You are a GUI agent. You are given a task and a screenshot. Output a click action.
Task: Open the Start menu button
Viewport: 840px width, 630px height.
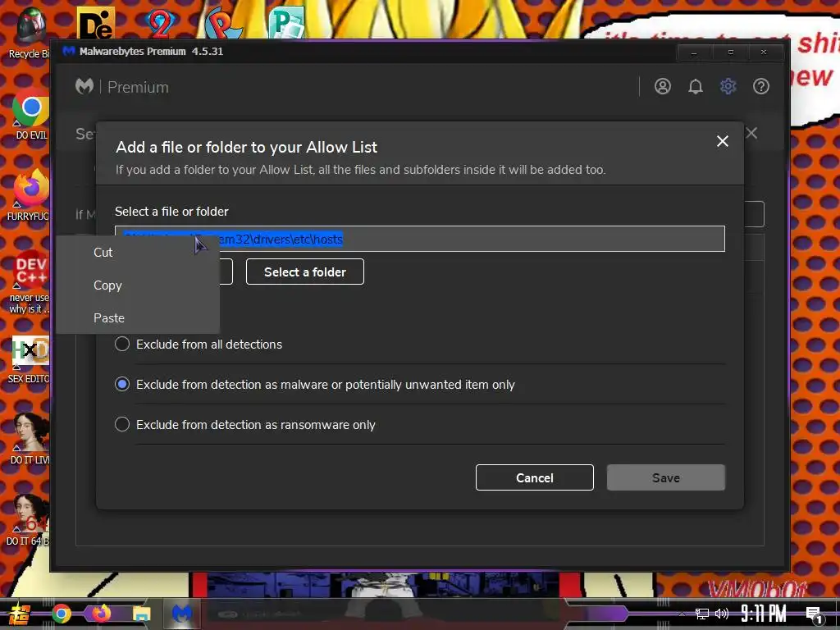click(20, 614)
